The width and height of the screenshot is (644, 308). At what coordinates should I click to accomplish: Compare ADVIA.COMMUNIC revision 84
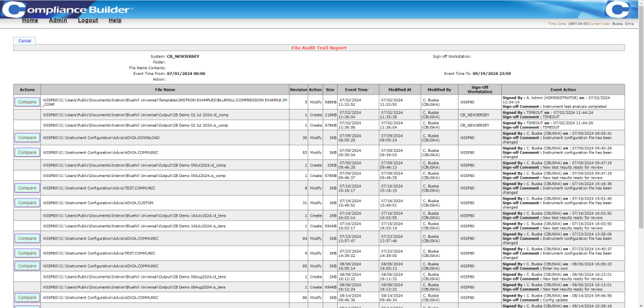coord(27,239)
